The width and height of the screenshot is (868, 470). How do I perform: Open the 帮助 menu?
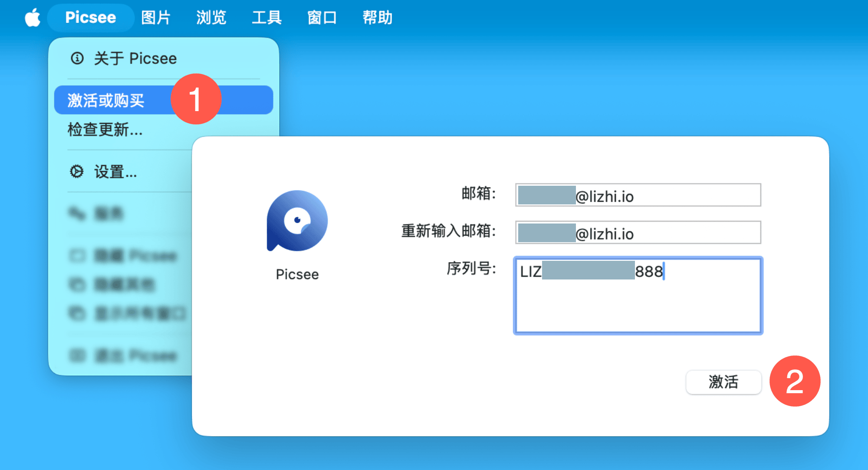tap(377, 18)
